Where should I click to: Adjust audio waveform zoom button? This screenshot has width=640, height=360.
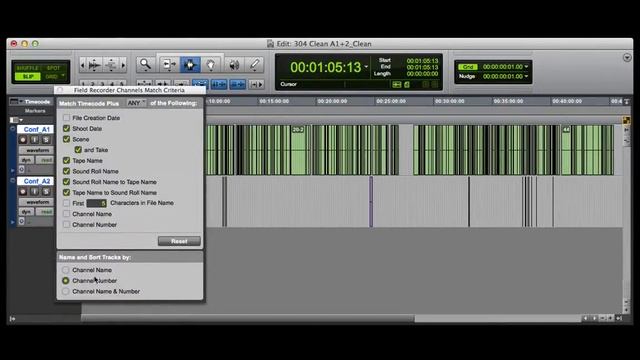(x=95, y=65)
